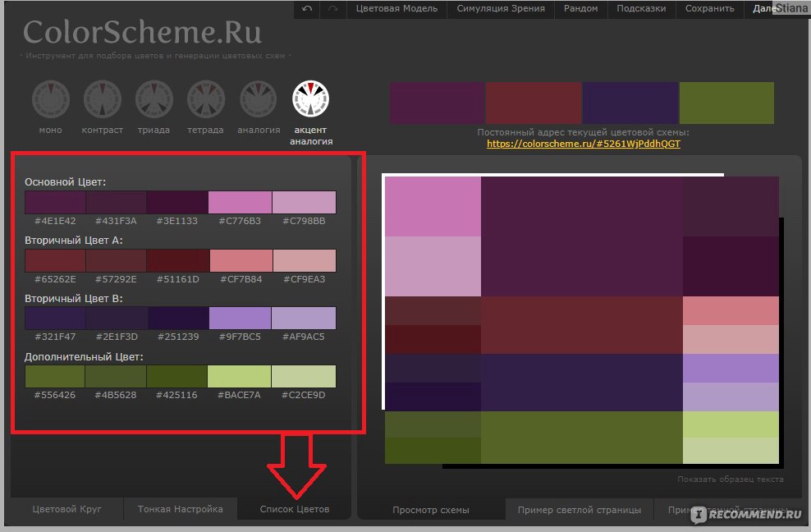Click the hex code #CF7B84 text
This screenshot has height=532, width=811.
coord(241,279)
